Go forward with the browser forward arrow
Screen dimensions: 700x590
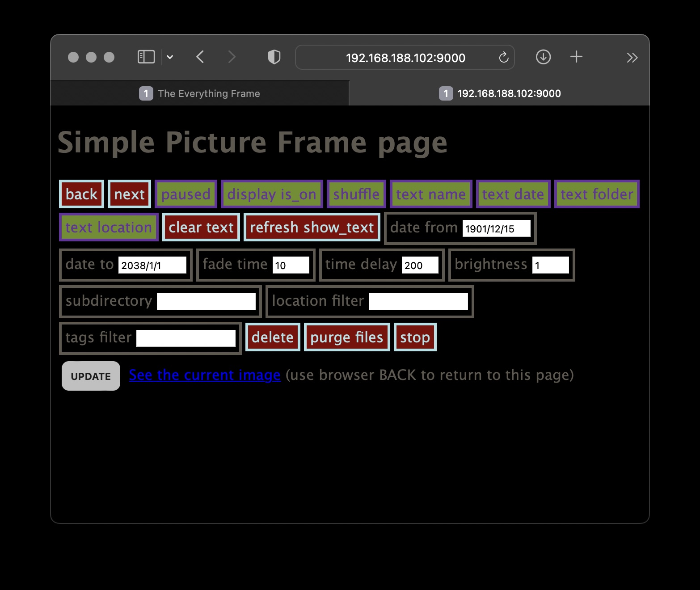[x=232, y=57]
